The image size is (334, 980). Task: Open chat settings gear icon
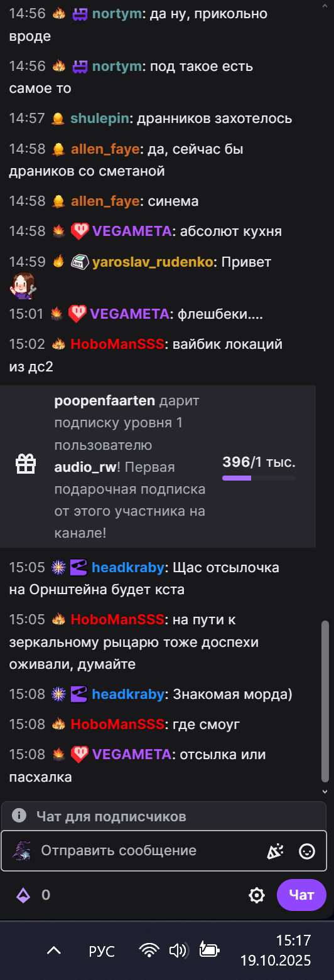(x=257, y=895)
